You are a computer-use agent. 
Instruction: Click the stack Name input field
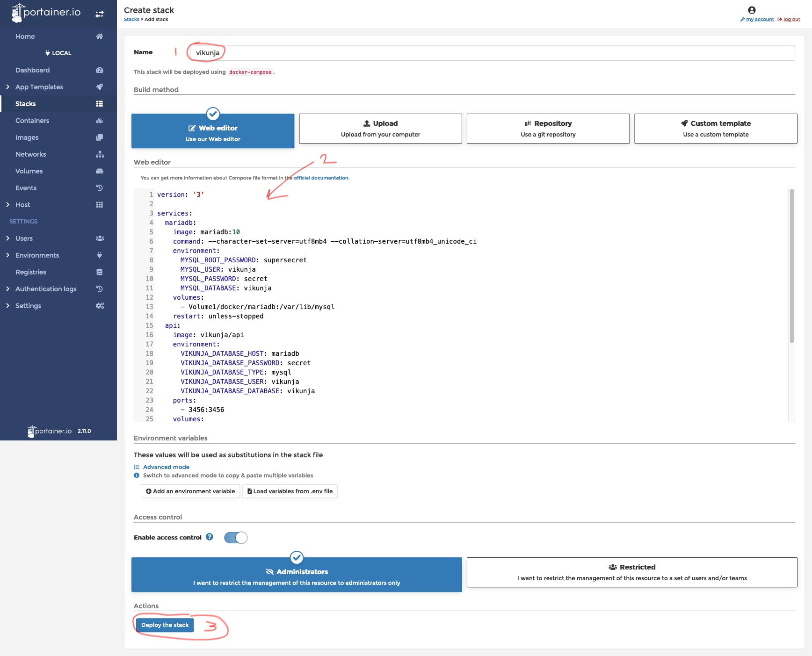pos(491,53)
